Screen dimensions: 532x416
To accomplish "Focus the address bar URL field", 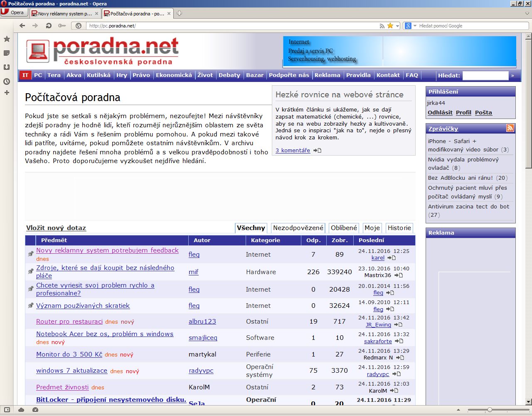I will point(233,26).
